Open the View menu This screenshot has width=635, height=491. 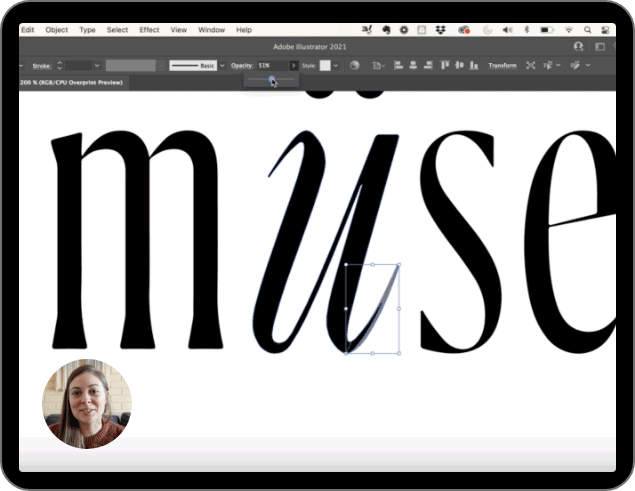179,30
